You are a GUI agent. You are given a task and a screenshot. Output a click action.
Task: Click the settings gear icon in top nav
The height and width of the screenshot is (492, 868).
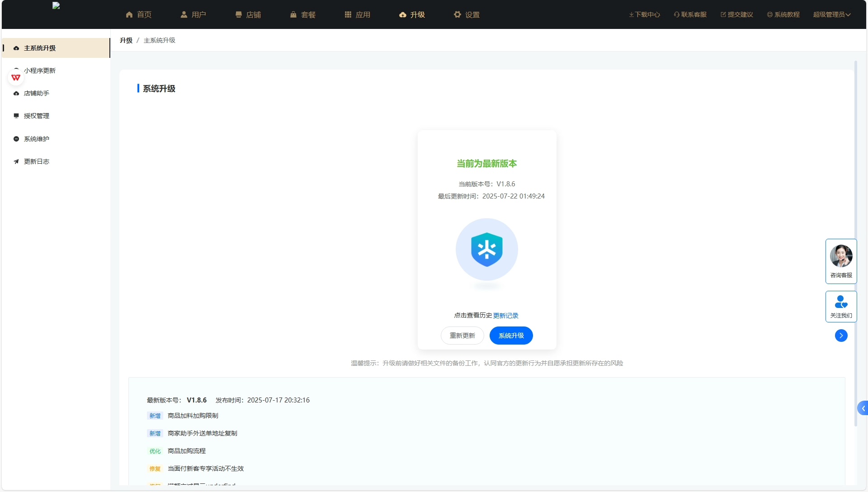point(458,14)
